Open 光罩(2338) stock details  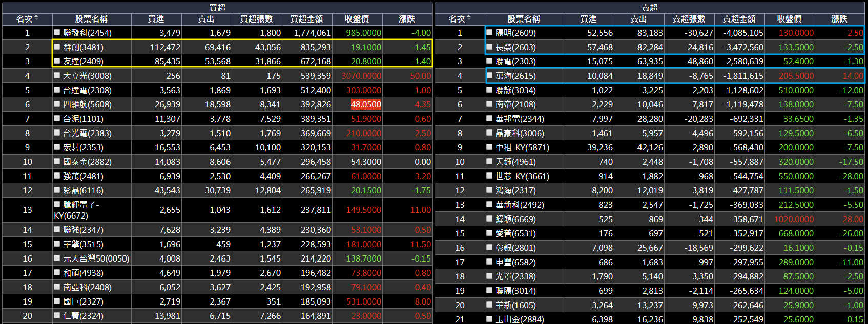(515, 276)
